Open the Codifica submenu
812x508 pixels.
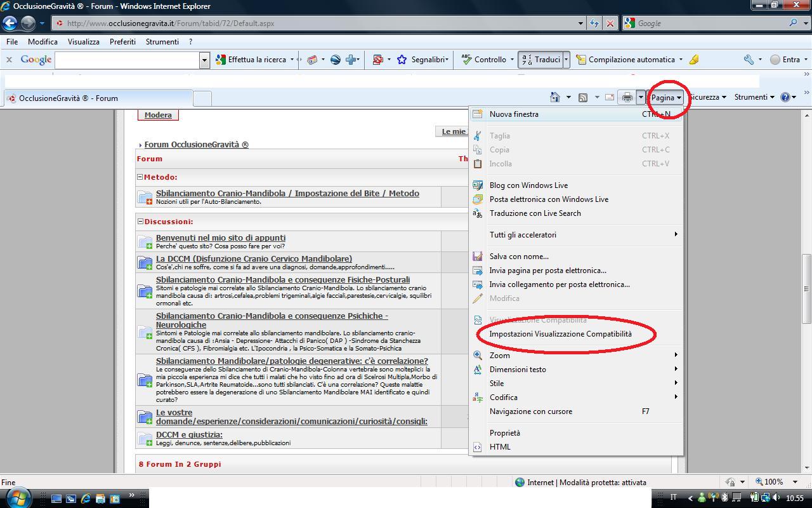(576, 398)
